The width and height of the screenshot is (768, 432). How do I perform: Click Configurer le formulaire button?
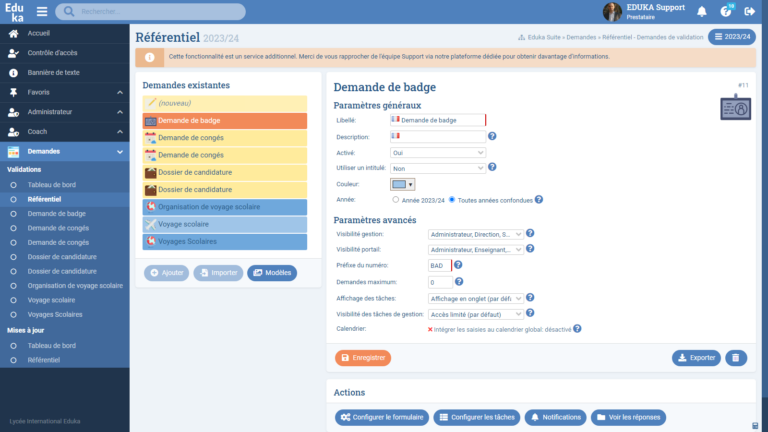tap(382, 417)
